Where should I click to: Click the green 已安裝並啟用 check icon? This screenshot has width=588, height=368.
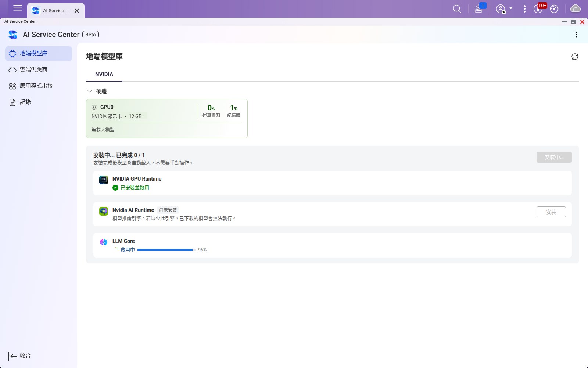click(x=115, y=188)
